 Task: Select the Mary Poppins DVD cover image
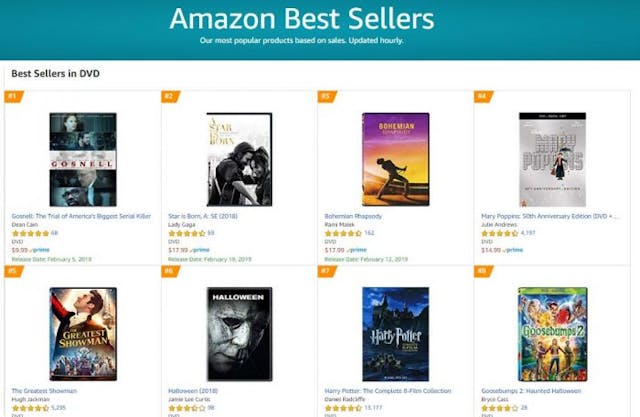coord(552,159)
